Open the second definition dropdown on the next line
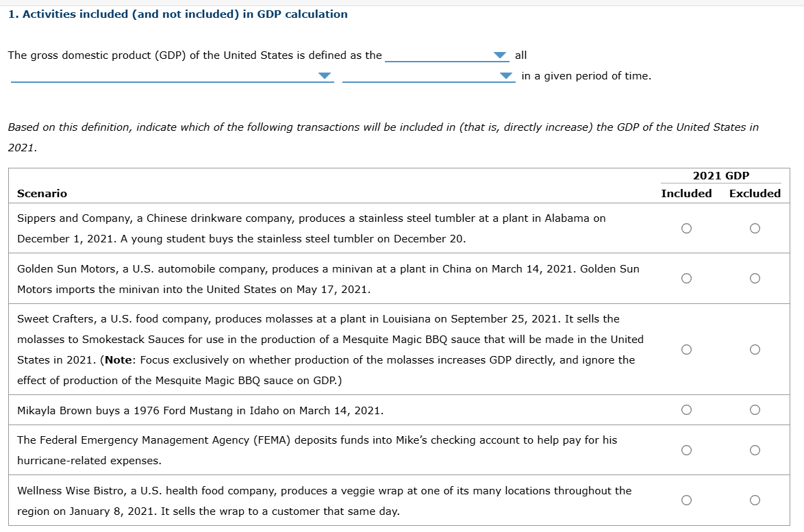Viewport: 804px width, 532px height. pos(325,75)
